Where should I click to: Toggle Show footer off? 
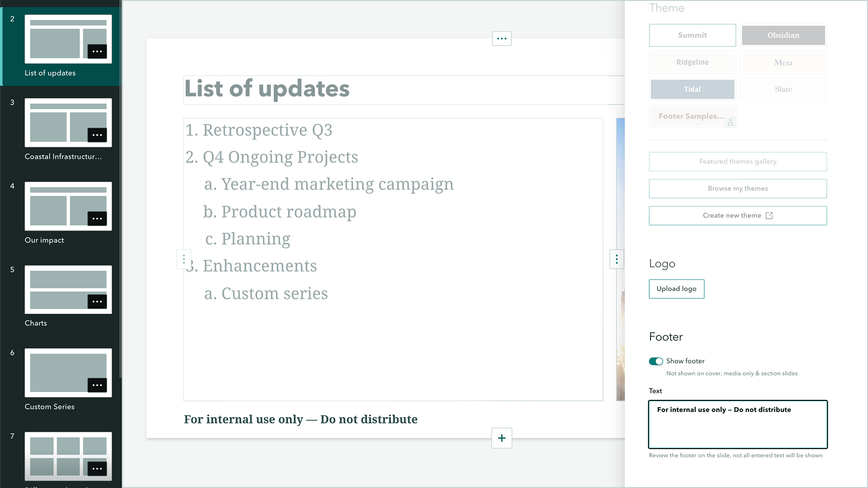pos(655,361)
